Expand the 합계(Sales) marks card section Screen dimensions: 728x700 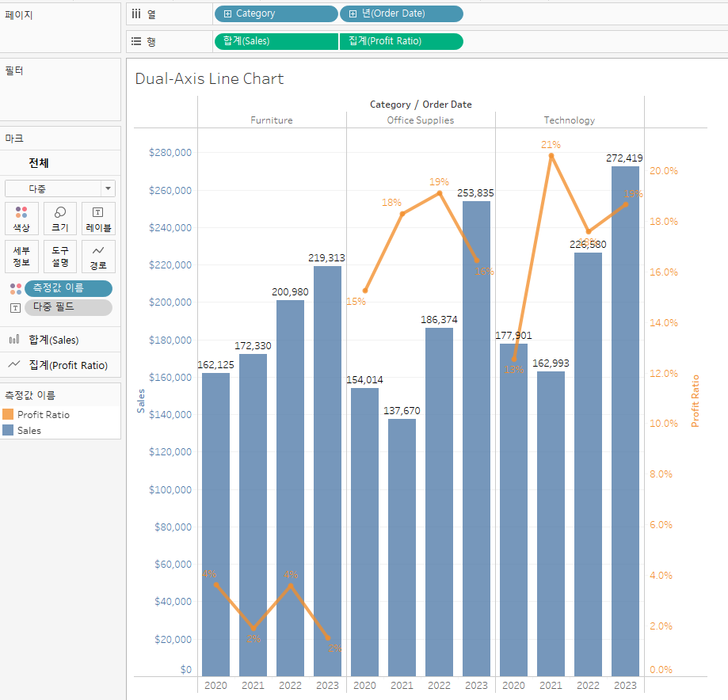click(x=60, y=340)
